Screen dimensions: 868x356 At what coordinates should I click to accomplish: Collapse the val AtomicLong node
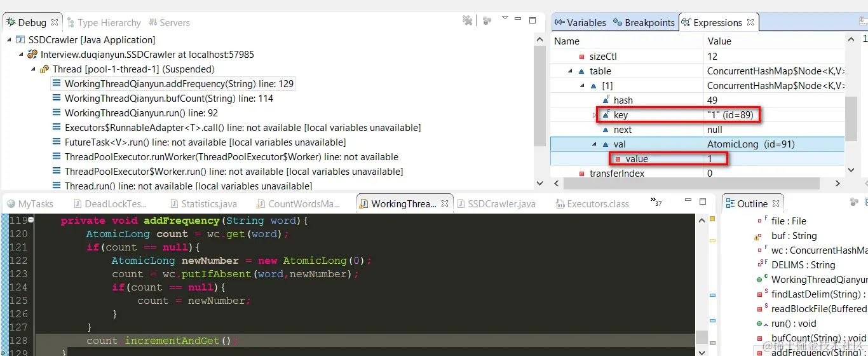(x=593, y=144)
